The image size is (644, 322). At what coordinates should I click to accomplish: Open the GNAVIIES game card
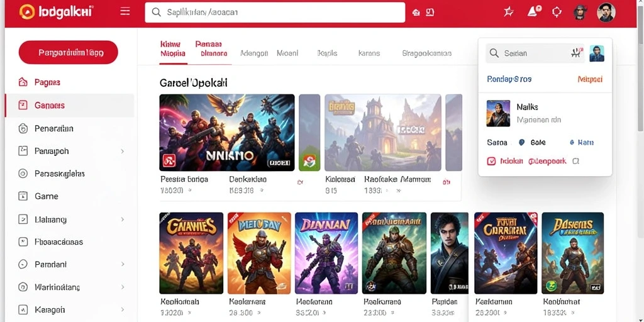point(191,253)
